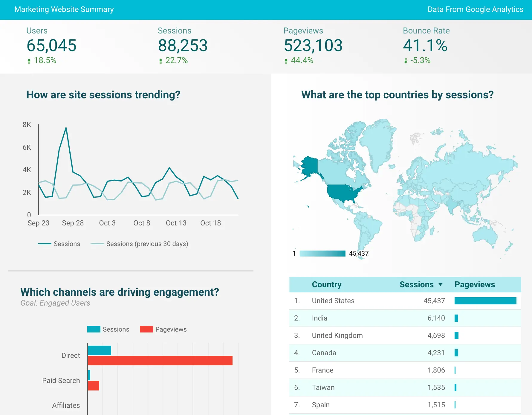Click the sort arrow next to Sessions column
The image size is (532, 415).
pos(440,285)
